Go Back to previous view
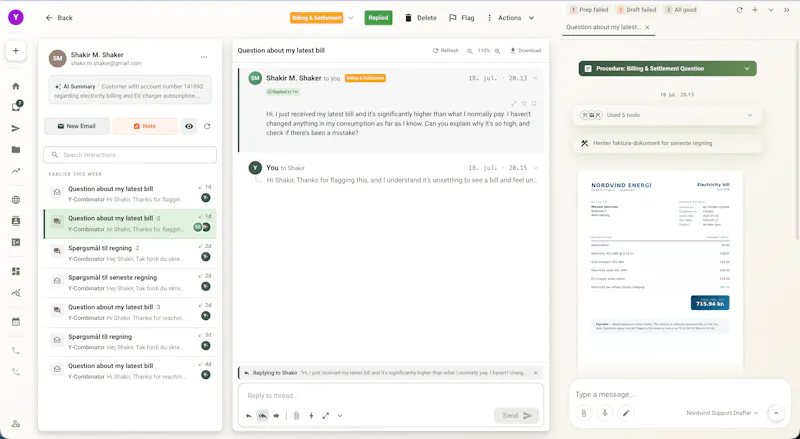 coord(59,18)
